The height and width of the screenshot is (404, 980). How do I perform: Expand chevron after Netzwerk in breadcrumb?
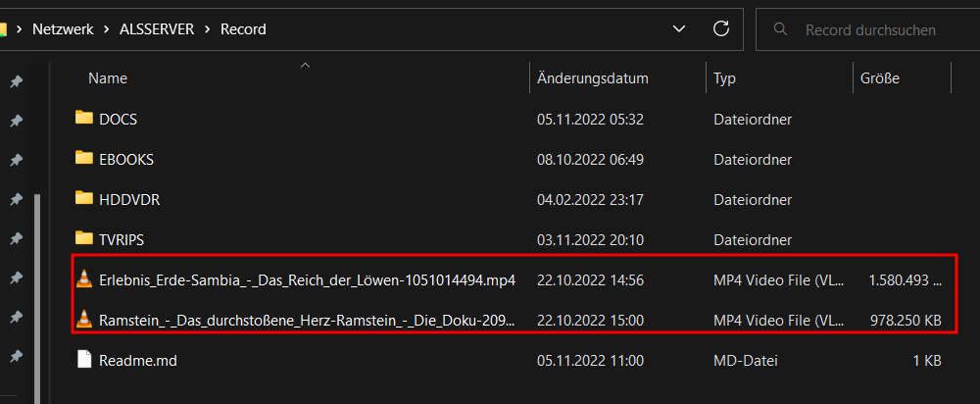click(107, 28)
